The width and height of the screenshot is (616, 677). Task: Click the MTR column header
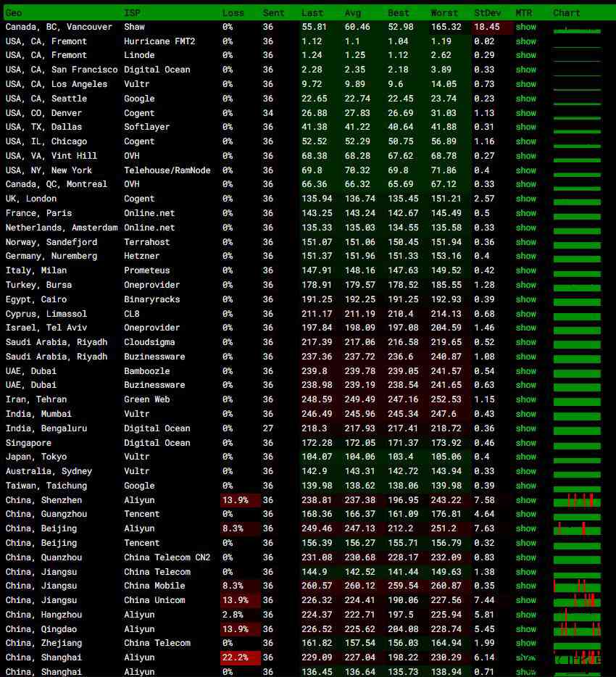pyautogui.click(x=524, y=13)
